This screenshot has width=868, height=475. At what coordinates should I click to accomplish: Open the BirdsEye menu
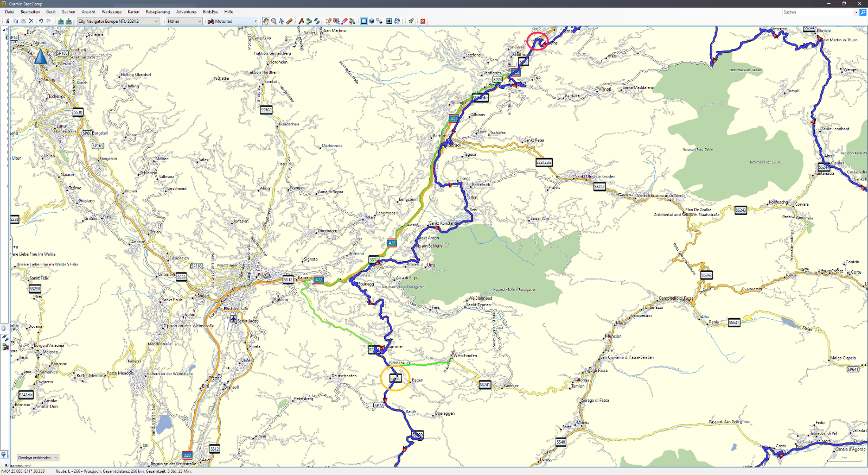(210, 12)
